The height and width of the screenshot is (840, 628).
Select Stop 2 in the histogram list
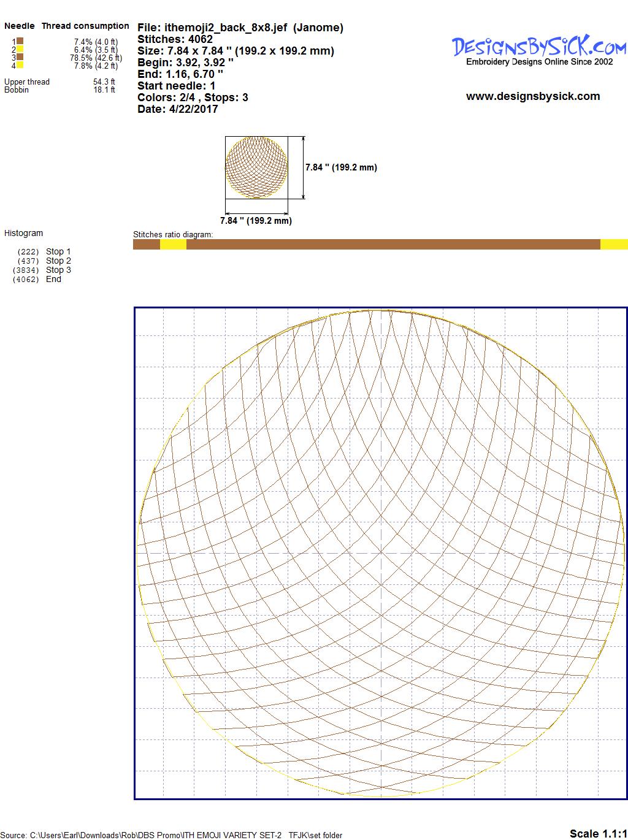58,261
